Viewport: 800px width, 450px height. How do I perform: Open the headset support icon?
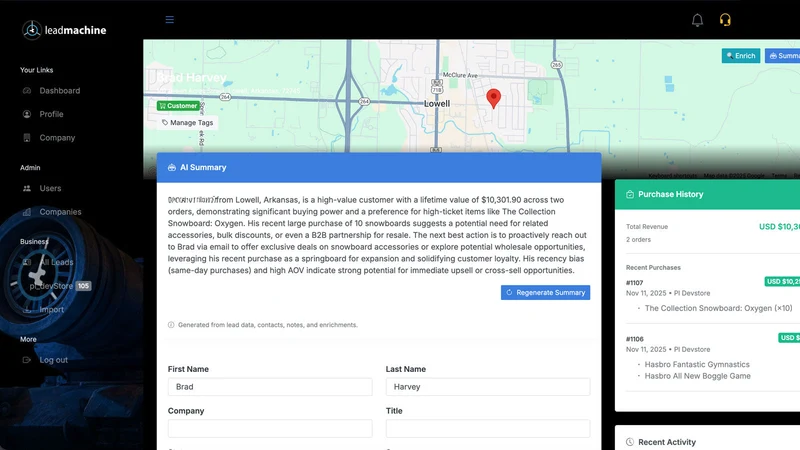[x=725, y=20]
